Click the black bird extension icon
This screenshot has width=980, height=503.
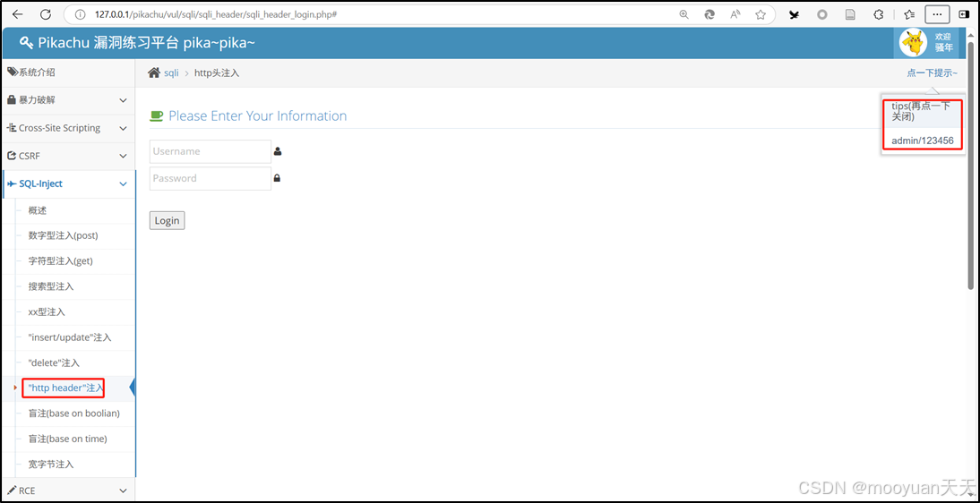[x=794, y=14]
